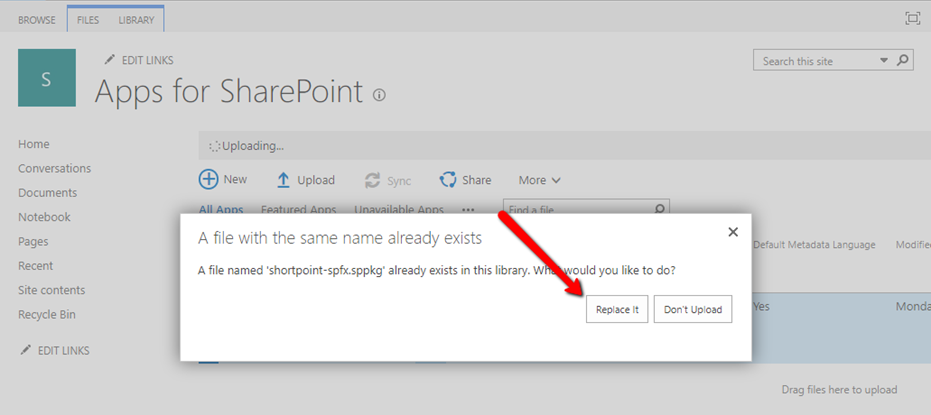The image size is (931, 415).
Task: Click bottom EDIT LINKS in sidebar
Action: tap(55, 351)
